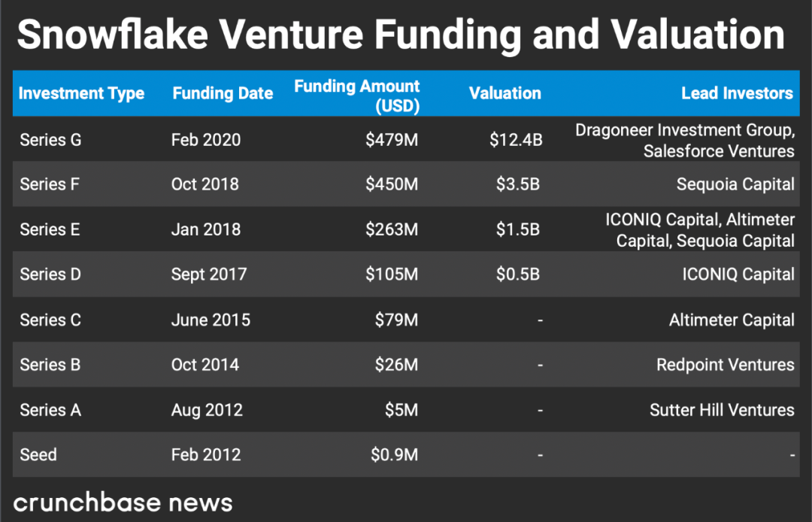812x522 pixels.
Task: Click the $0.9M seed funding amount
Action: pyautogui.click(x=394, y=454)
